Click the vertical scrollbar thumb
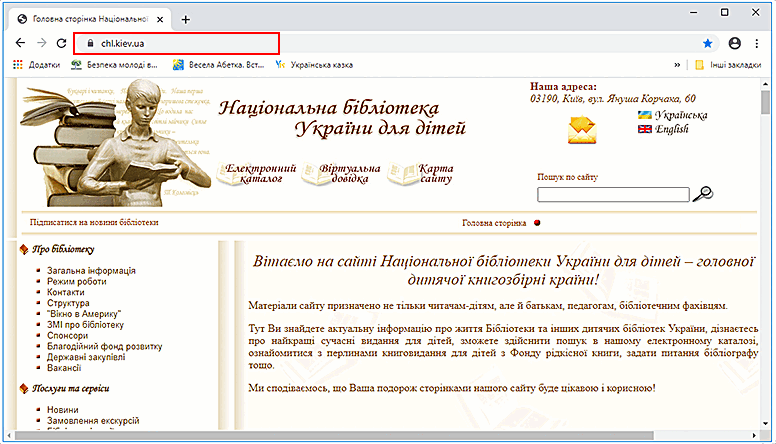 [x=766, y=102]
